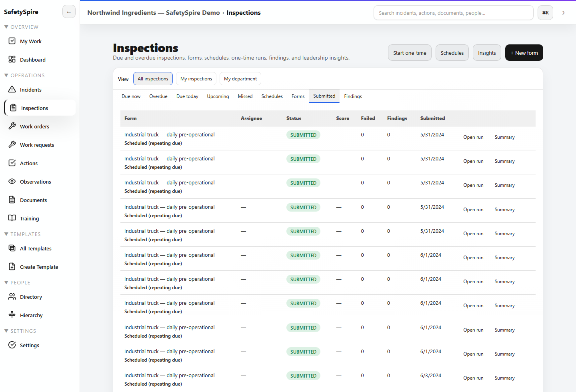Screen dimensions: 576x392
Task: Open Summary for the first 6/1/2024 row
Action: [x=504, y=258]
